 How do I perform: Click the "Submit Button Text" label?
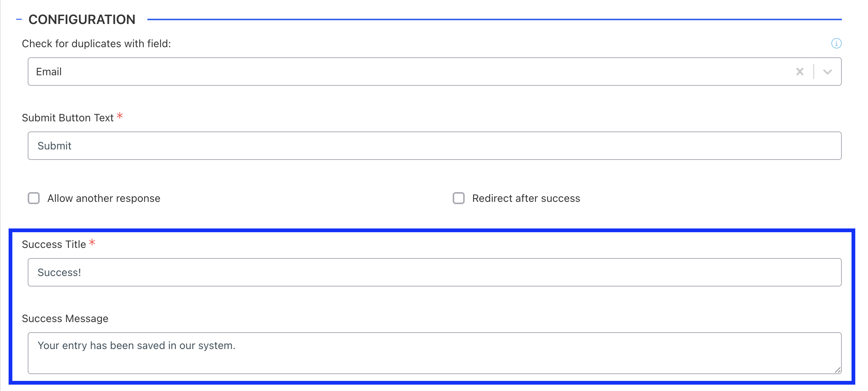68,118
